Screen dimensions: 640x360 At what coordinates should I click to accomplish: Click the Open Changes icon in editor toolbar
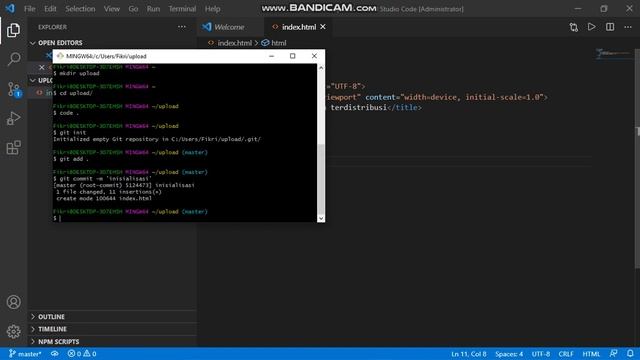(573, 27)
